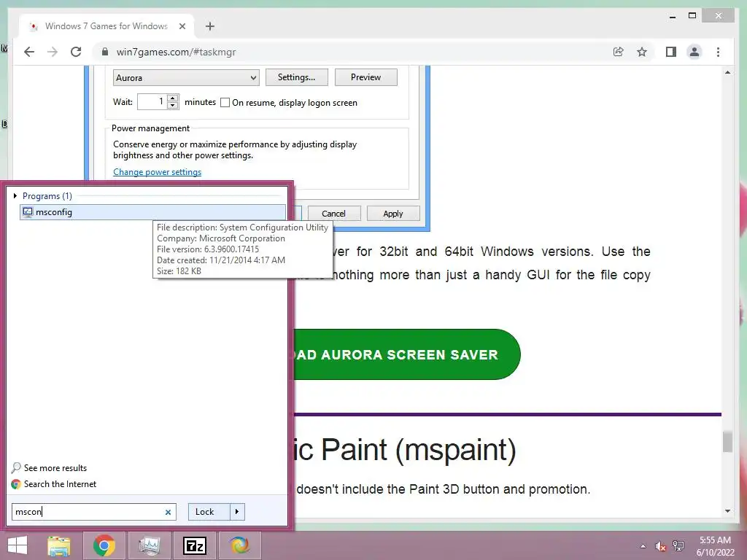Click the scrollbar down arrow
The image size is (747, 560).
click(727, 511)
